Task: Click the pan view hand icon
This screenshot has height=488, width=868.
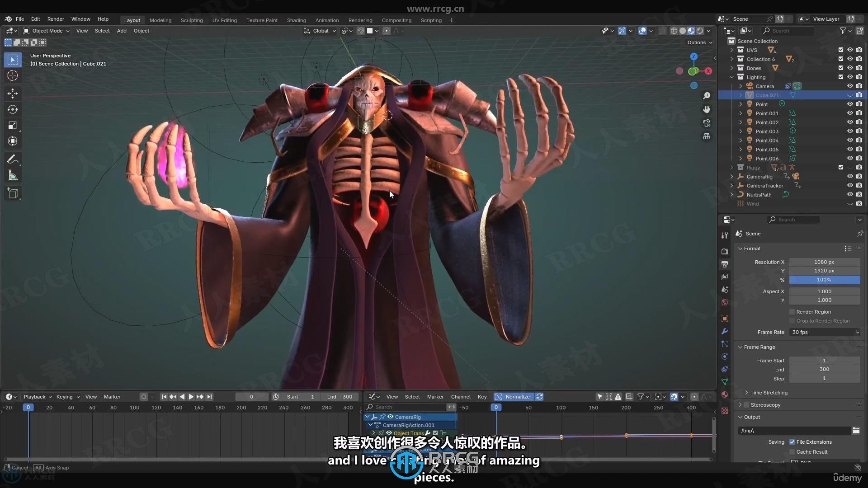Action: click(707, 109)
